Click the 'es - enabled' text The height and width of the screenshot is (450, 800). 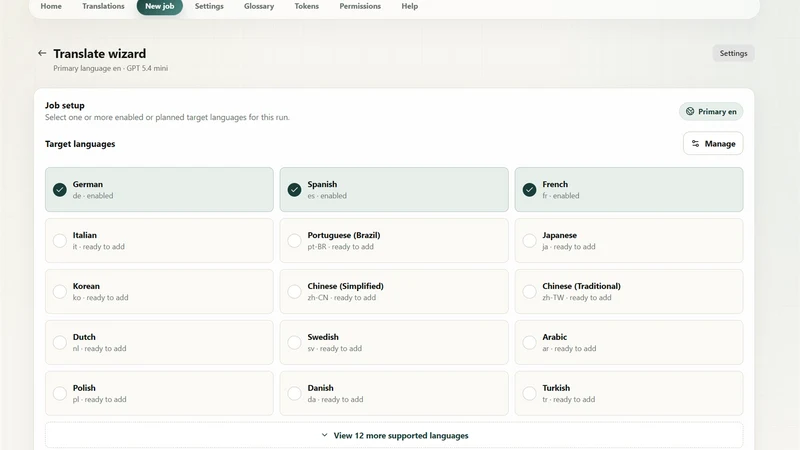click(x=327, y=196)
